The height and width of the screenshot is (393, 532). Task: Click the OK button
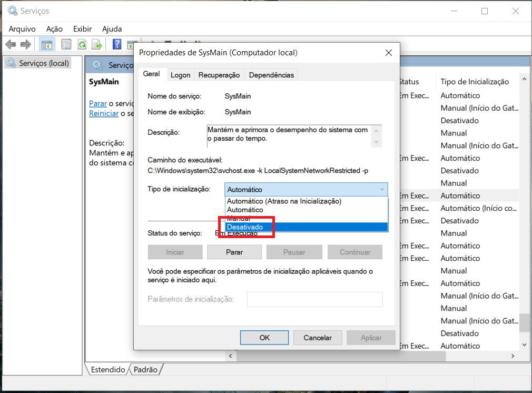click(x=264, y=338)
